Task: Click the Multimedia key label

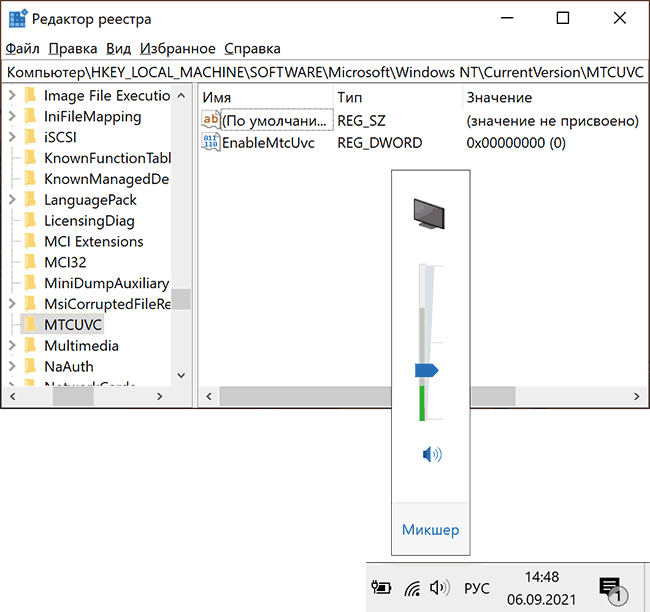Action: 81,345
